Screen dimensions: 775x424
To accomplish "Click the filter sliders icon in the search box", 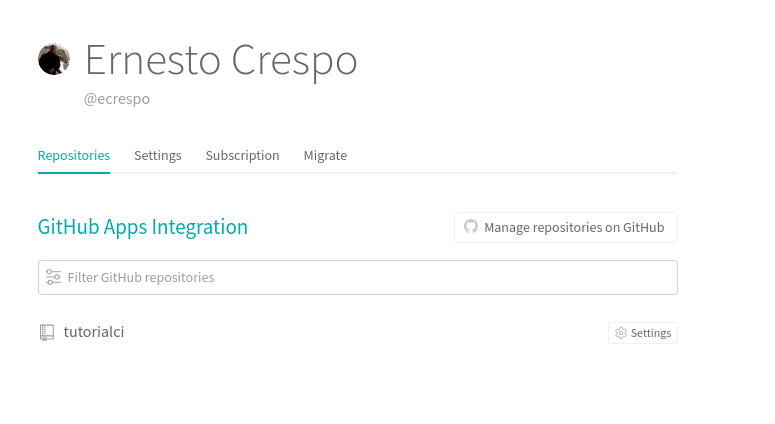I will pos(53,277).
